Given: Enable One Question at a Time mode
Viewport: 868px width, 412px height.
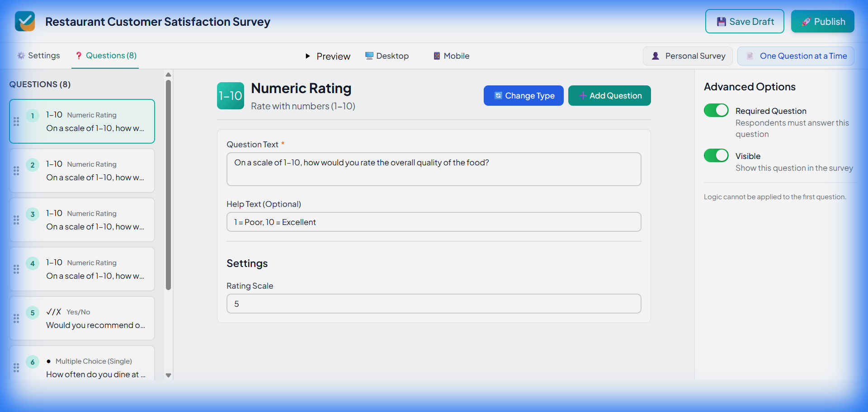Looking at the screenshot, I should 796,56.
